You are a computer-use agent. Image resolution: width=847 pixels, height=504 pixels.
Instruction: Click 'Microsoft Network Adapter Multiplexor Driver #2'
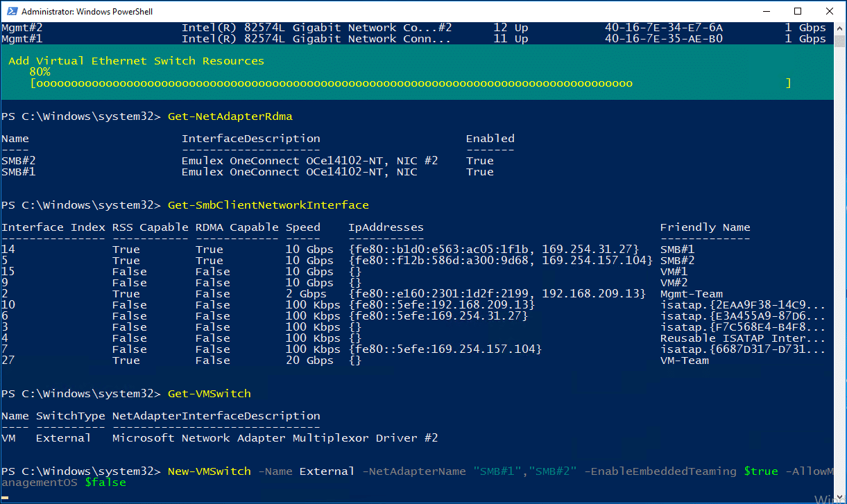coord(275,438)
